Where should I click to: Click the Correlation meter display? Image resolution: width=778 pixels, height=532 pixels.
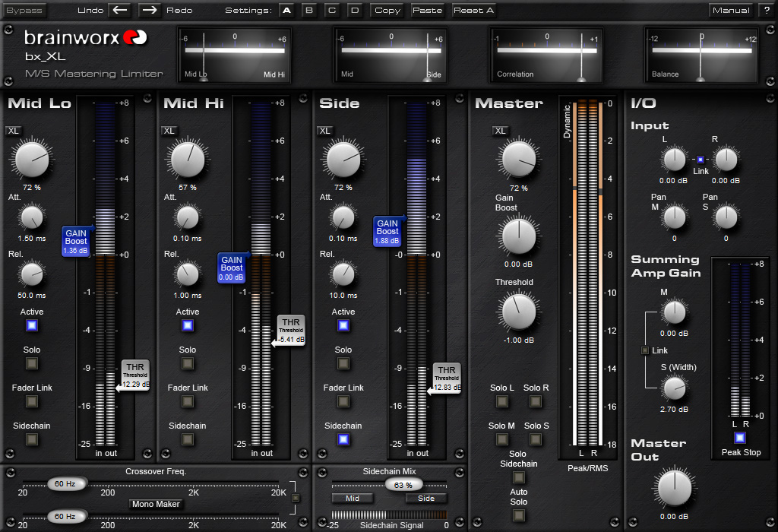click(546, 55)
